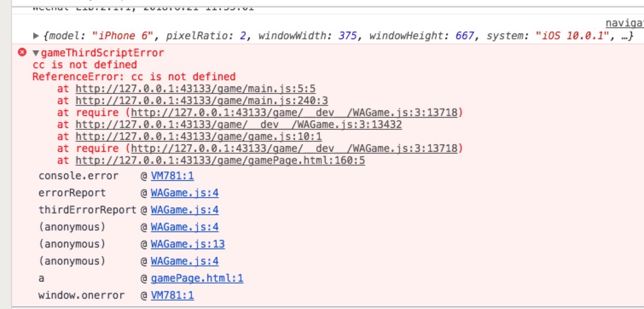Open WAGame.js:4 link beside errorReport
Viewport: 644px width, 309px height.
click(x=185, y=193)
